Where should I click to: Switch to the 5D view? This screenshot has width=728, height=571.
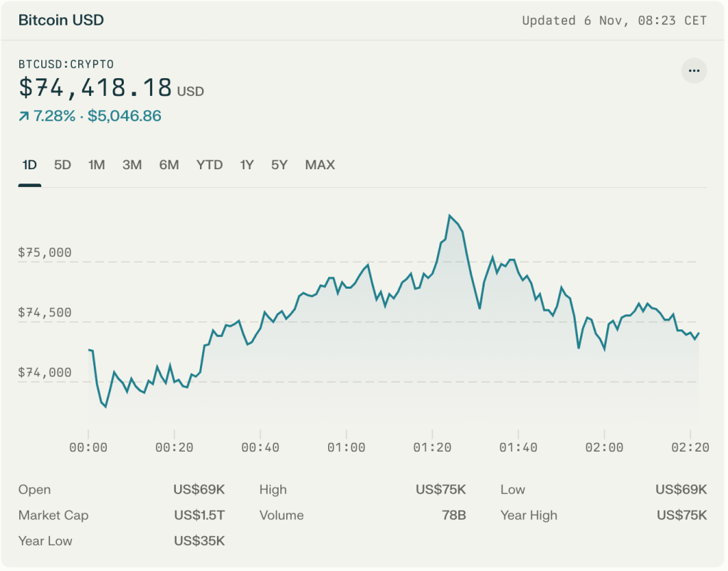pyautogui.click(x=62, y=164)
